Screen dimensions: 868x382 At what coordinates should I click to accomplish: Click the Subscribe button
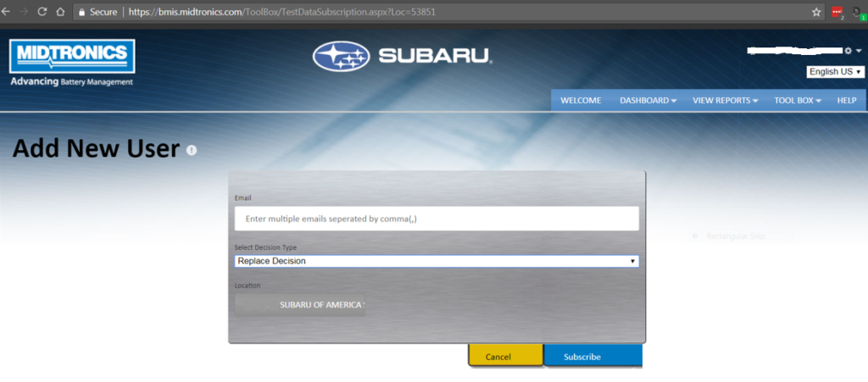tap(593, 356)
